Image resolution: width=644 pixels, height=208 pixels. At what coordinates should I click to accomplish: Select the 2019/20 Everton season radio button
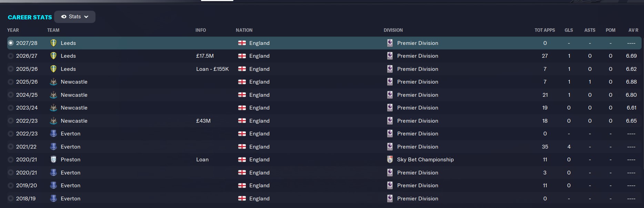tap(11, 186)
